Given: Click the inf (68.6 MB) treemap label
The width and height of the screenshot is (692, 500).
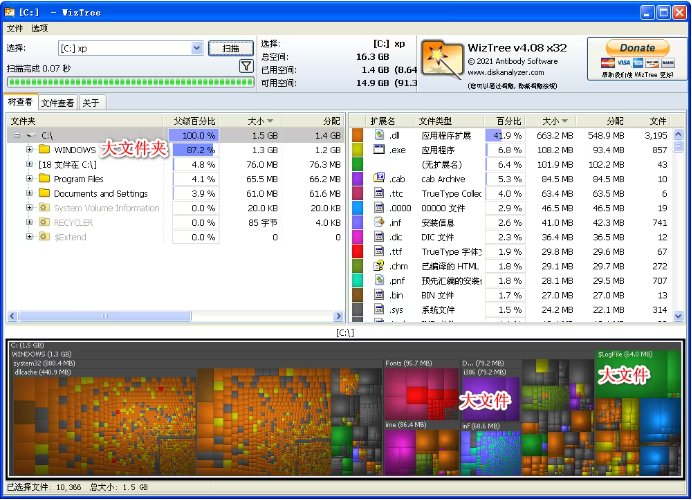Looking at the screenshot, I should (481, 426).
